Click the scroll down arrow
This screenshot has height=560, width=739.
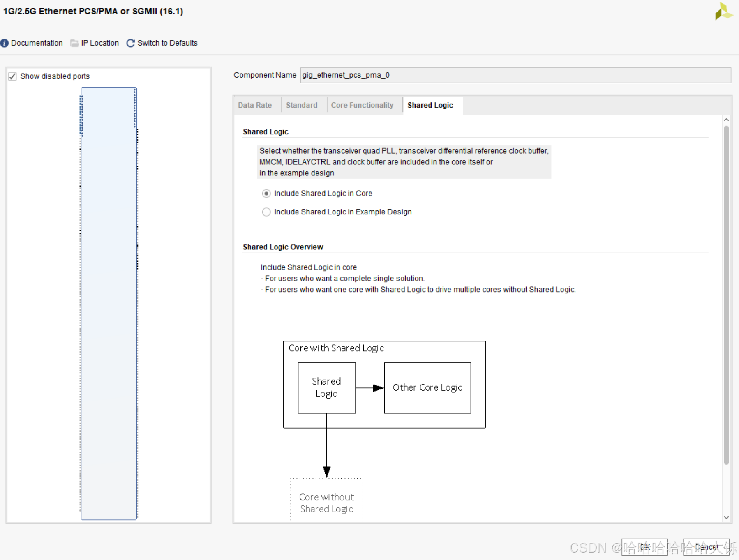click(726, 518)
